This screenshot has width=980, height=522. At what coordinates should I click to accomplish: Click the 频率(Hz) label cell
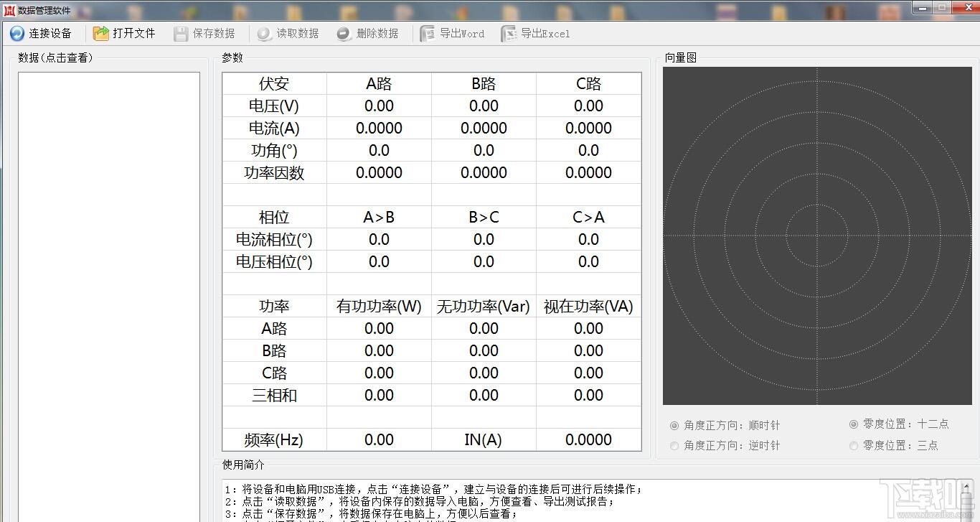[275, 439]
